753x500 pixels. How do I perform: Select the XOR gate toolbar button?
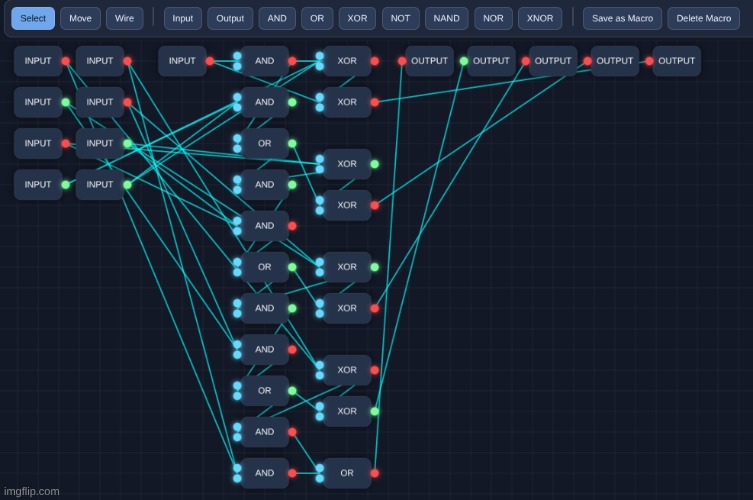click(x=357, y=18)
